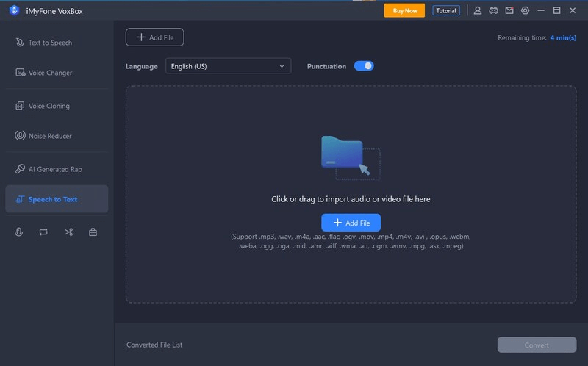Click the convert loop icon in sidebar
The width and height of the screenshot is (588, 366).
point(43,232)
